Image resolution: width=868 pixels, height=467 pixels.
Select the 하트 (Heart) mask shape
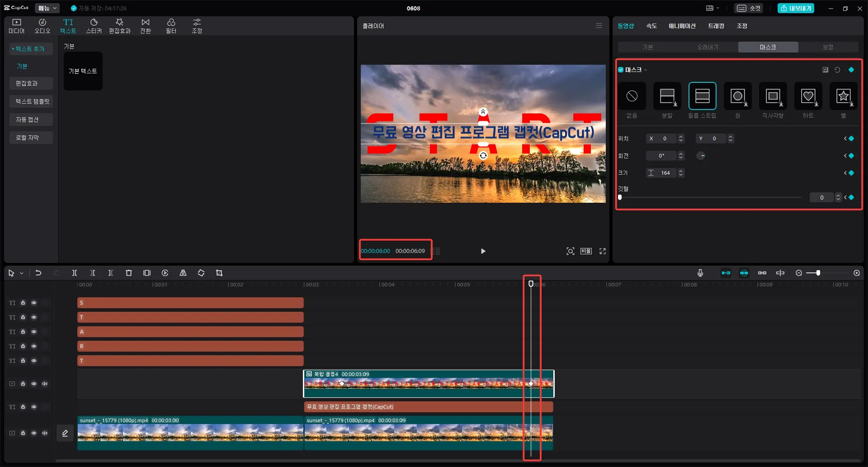click(x=808, y=96)
